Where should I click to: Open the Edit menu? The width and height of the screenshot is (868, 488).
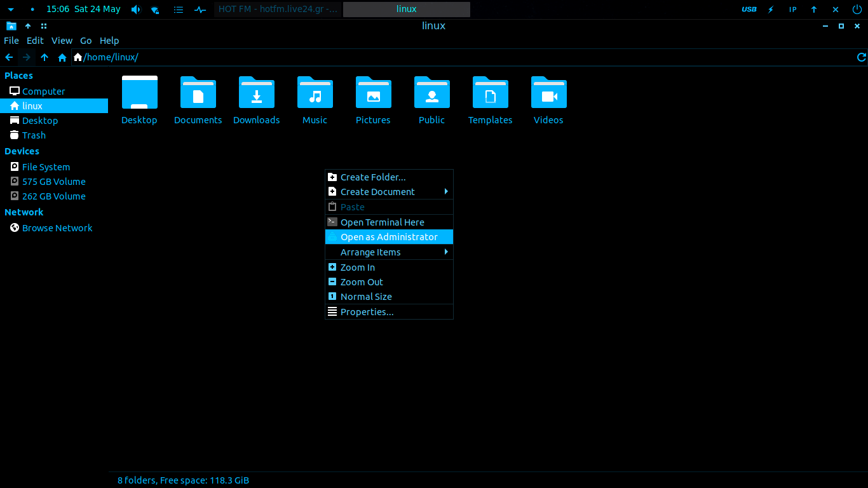click(x=35, y=40)
